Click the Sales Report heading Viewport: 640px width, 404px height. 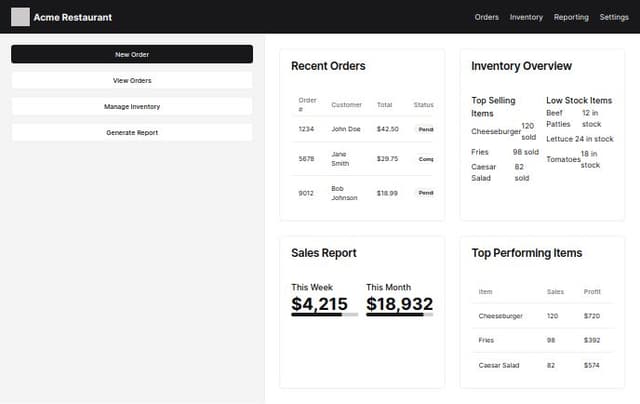point(324,253)
